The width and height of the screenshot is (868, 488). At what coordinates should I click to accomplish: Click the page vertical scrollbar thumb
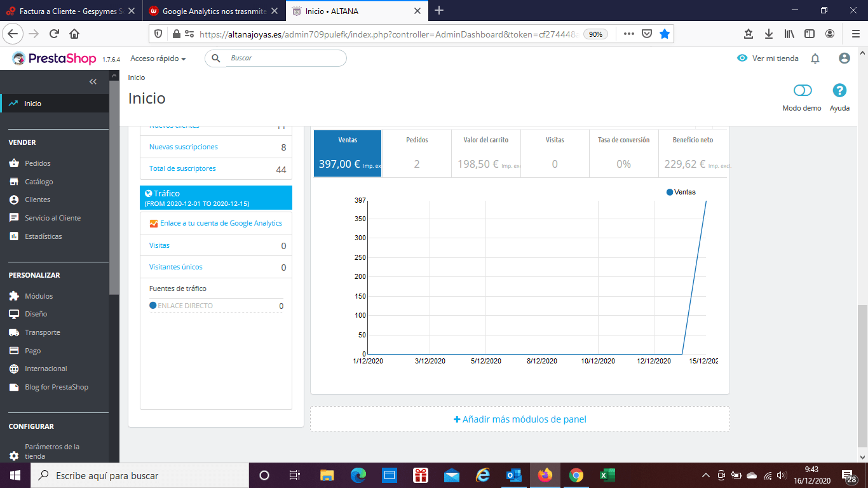(862, 375)
